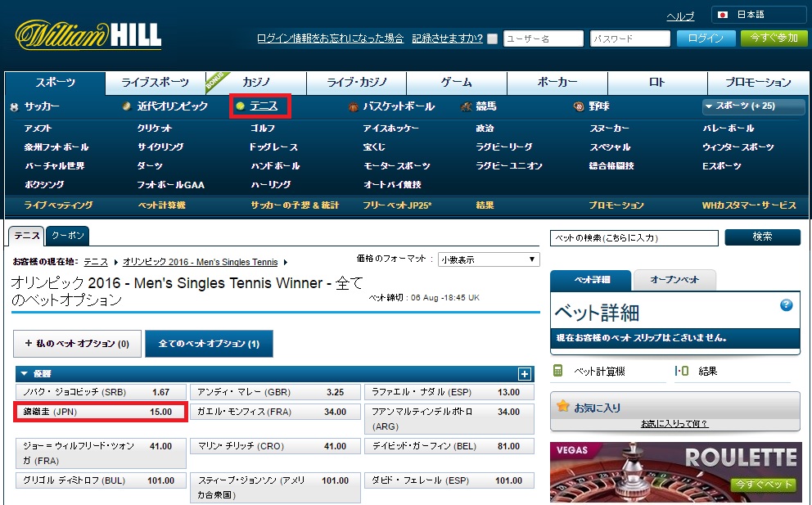Screen dimensions: 812x505
Task: Open the Eスポーツ sport link
Action: click(x=722, y=166)
